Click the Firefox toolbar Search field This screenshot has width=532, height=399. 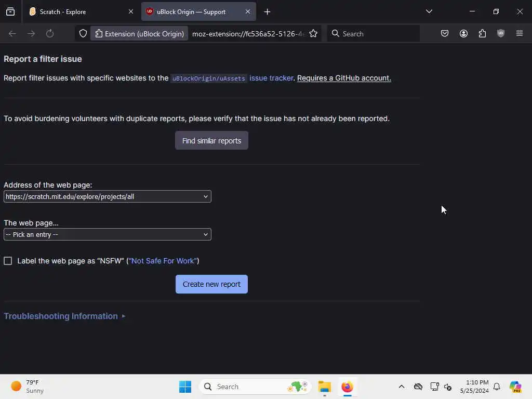(373, 34)
